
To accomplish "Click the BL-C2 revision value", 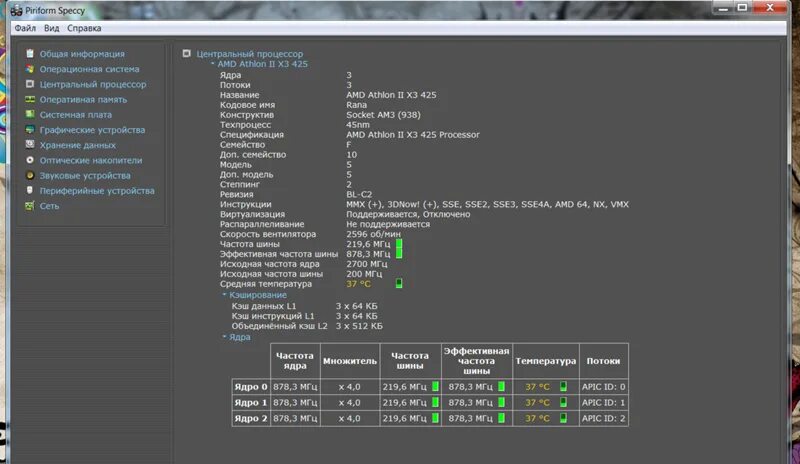I will [359, 194].
